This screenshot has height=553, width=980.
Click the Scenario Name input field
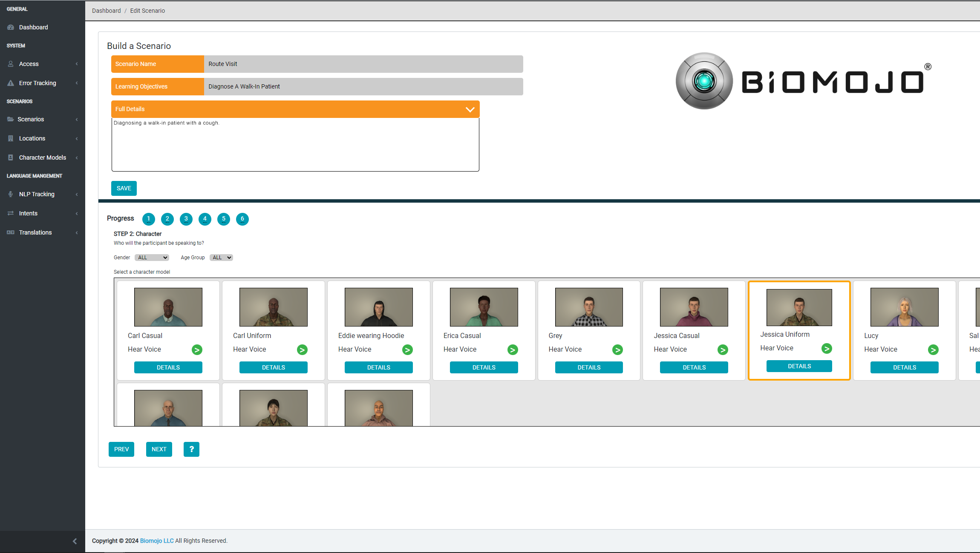(x=363, y=64)
